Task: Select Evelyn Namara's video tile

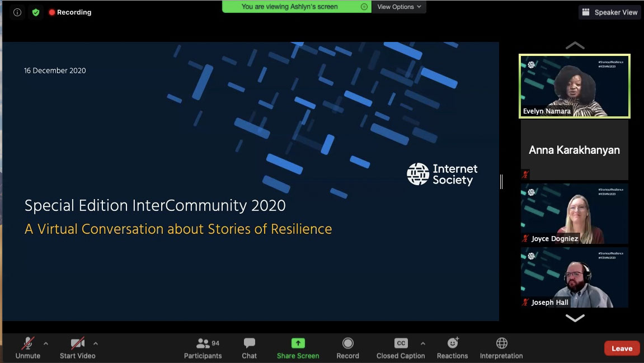Action: pos(574,86)
